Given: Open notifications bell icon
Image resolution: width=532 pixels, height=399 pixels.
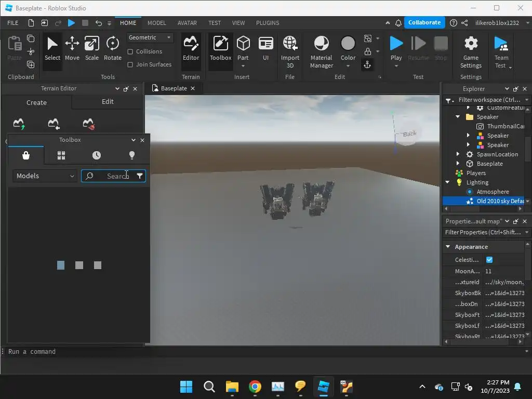Looking at the screenshot, I should pyautogui.click(x=398, y=23).
